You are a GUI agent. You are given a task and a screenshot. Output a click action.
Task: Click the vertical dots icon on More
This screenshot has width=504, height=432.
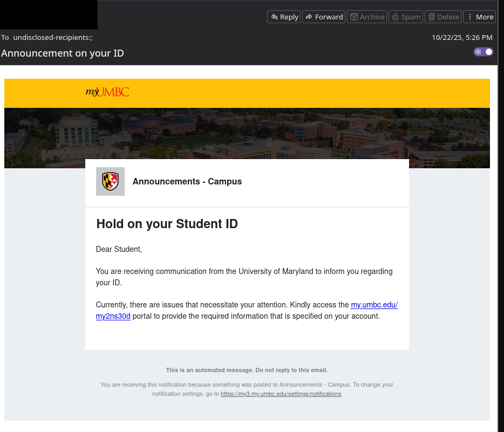471,17
